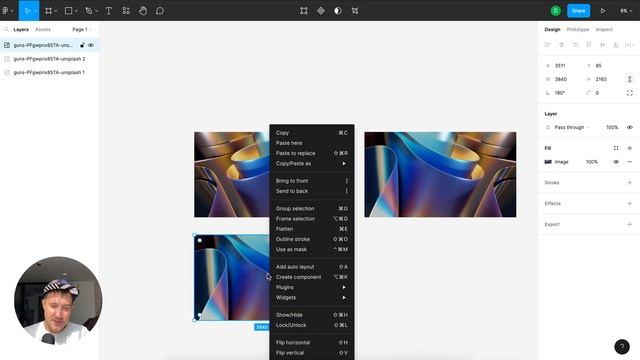Click the Align bottom icon

(616, 45)
